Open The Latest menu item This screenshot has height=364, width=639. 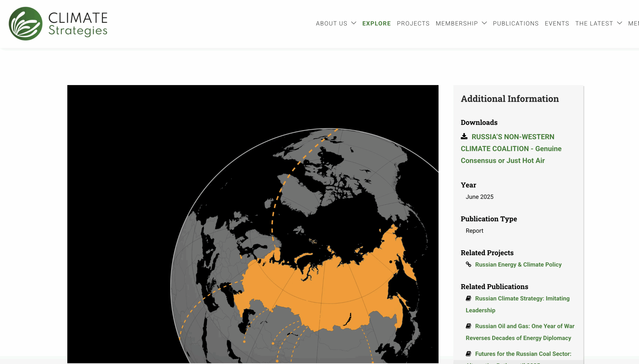pyautogui.click(x=594, y=23)
